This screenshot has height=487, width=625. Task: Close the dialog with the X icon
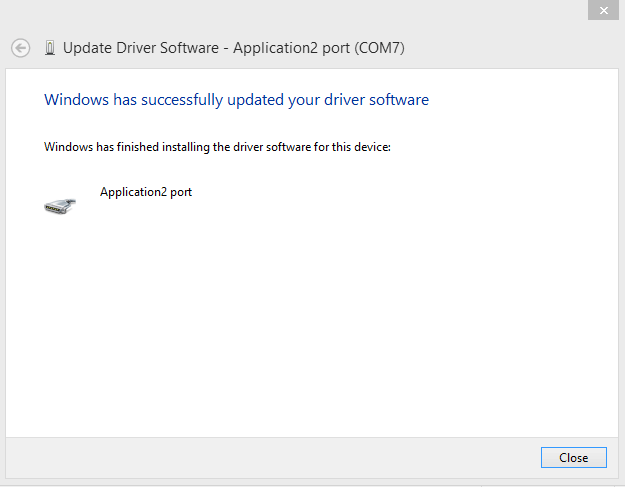(x=603, y=10)
